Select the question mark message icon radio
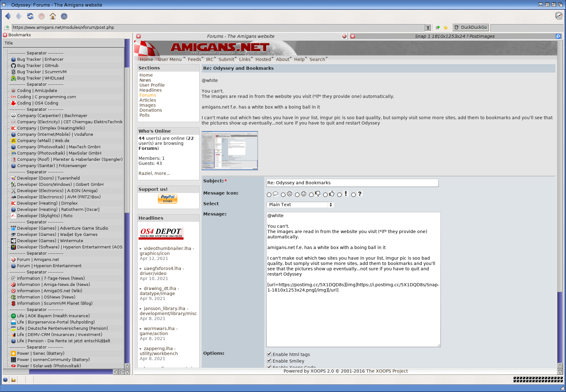This screenshot has height=392, width=566. (353, 195)
